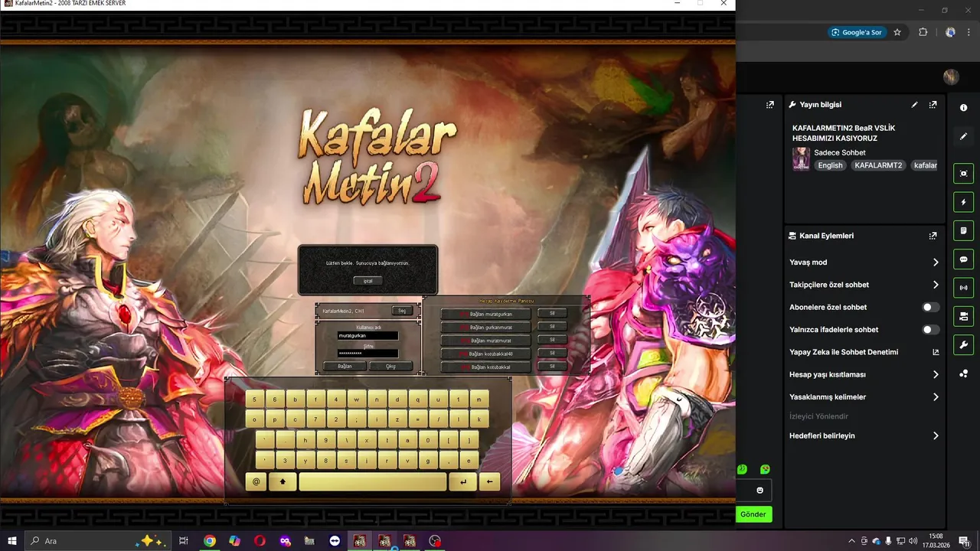
Task: Click Google'a Sor in address bar
Action: (x=857, y=32)
